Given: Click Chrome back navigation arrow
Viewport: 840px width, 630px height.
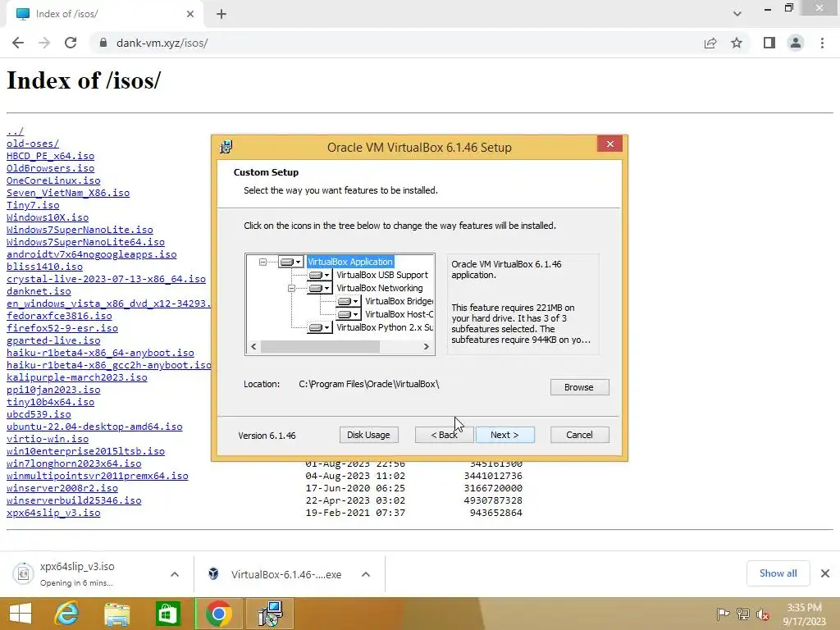Looking at the screenshot, I should 18,43.
